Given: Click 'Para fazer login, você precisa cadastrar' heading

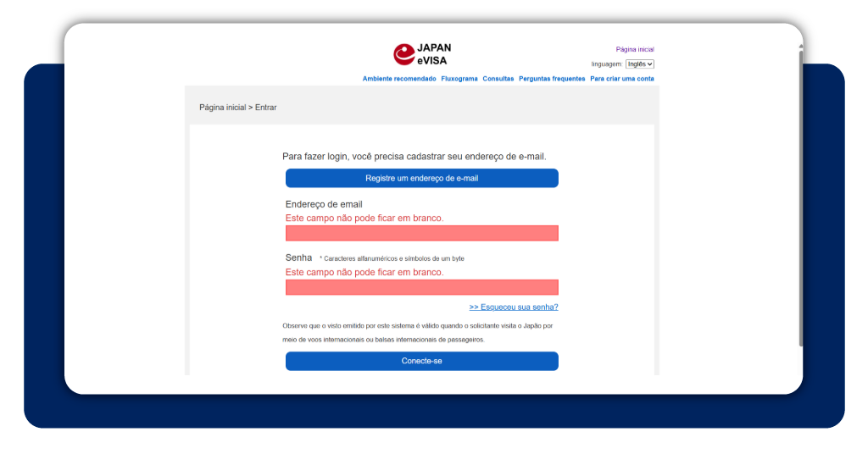Looking at the screenshot, I should tap(414, 157).
